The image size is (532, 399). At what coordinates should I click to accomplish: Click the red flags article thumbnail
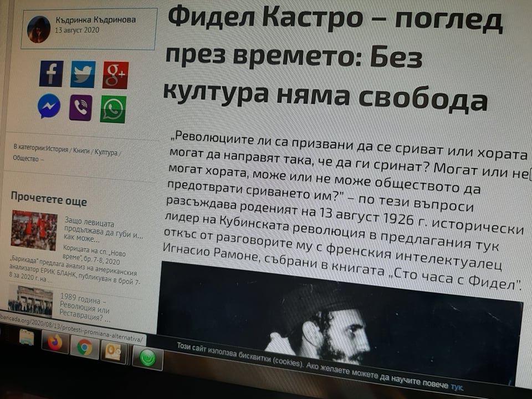[34, 230]
